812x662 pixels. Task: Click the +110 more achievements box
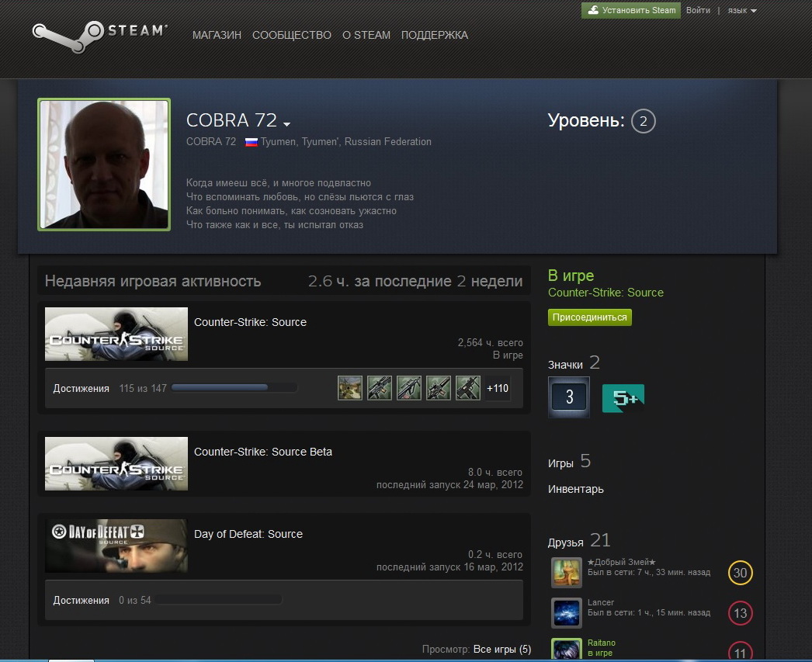(498, 388)
